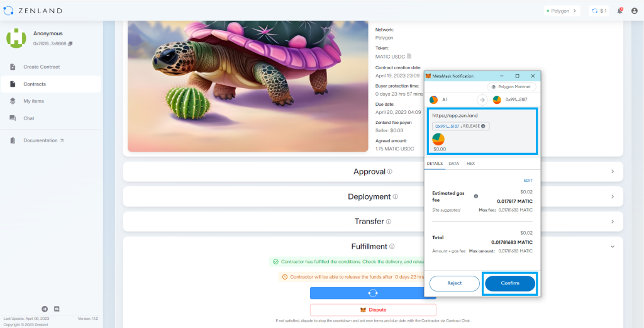644x328 pixels.
Task: Show Transfer info tooltip icon
Action: pyautogui.click(x=389, y=222)
